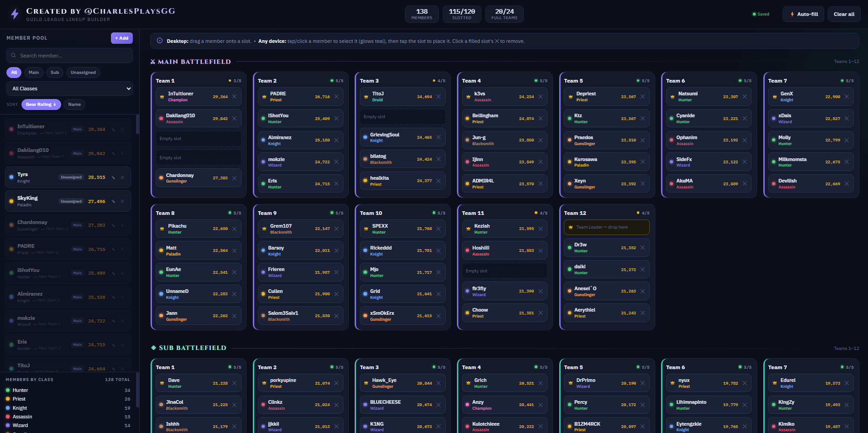Select Kurosawa card in Main Team 5

[607, 162]
